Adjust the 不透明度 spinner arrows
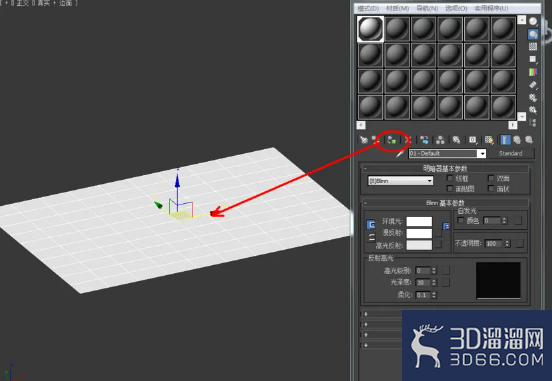 (507, 243)
